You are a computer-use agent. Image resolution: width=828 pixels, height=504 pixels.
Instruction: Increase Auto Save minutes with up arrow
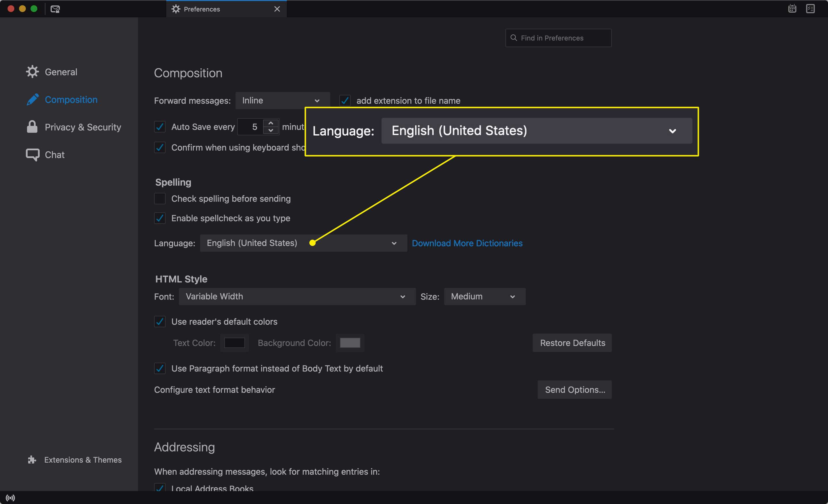click(271, 123)
